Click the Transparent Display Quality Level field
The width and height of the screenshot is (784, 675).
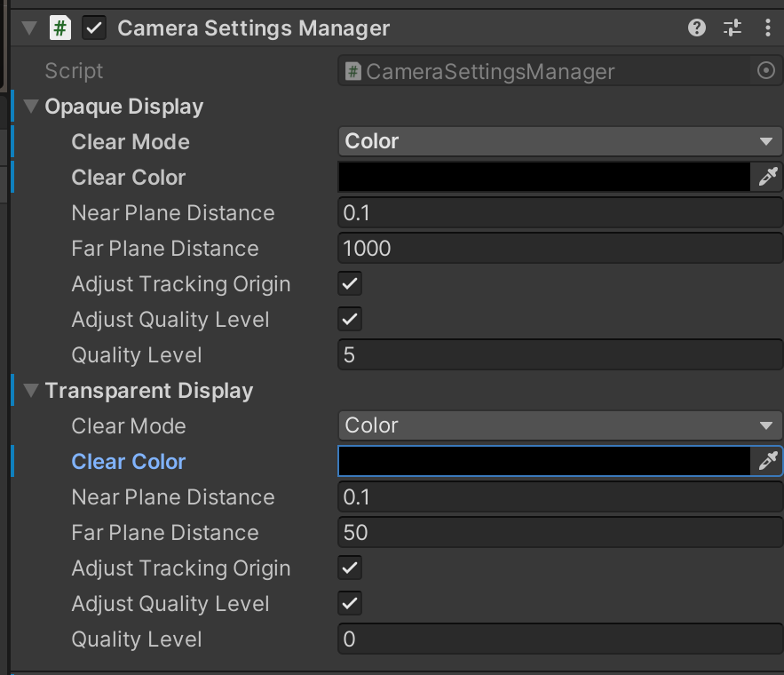[x=559, y=639]
